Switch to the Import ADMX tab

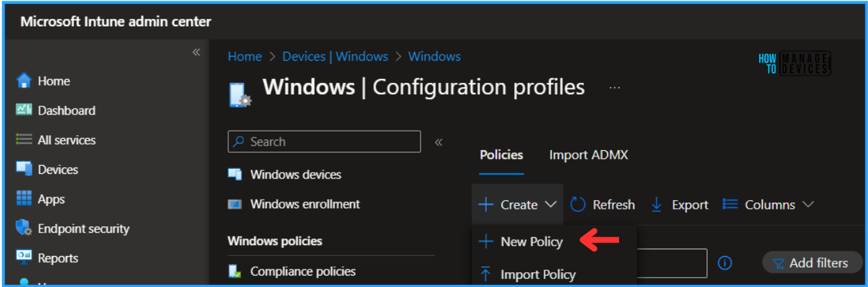pos(589,155)
